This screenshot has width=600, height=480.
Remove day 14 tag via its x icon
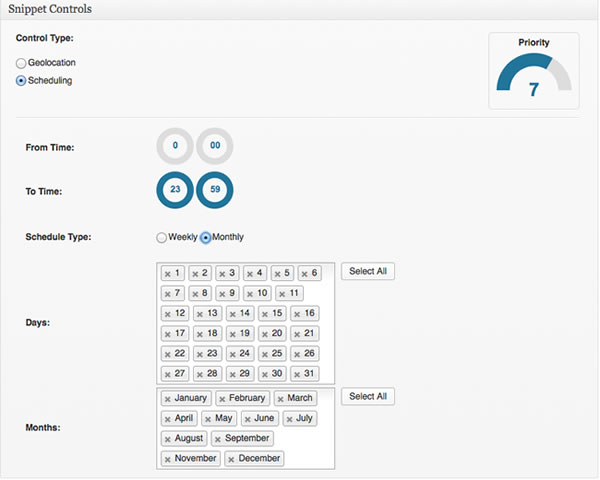tap(233, 314)
